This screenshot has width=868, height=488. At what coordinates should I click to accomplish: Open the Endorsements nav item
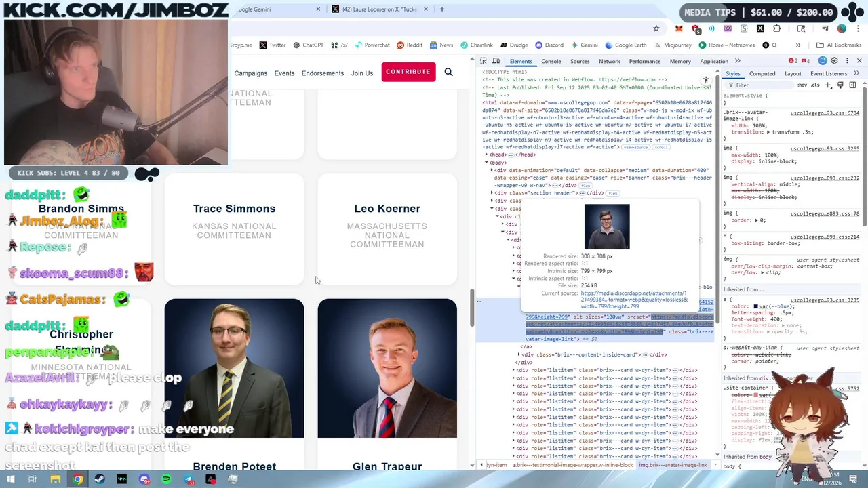pyautogui.click(x=322, y=73)
